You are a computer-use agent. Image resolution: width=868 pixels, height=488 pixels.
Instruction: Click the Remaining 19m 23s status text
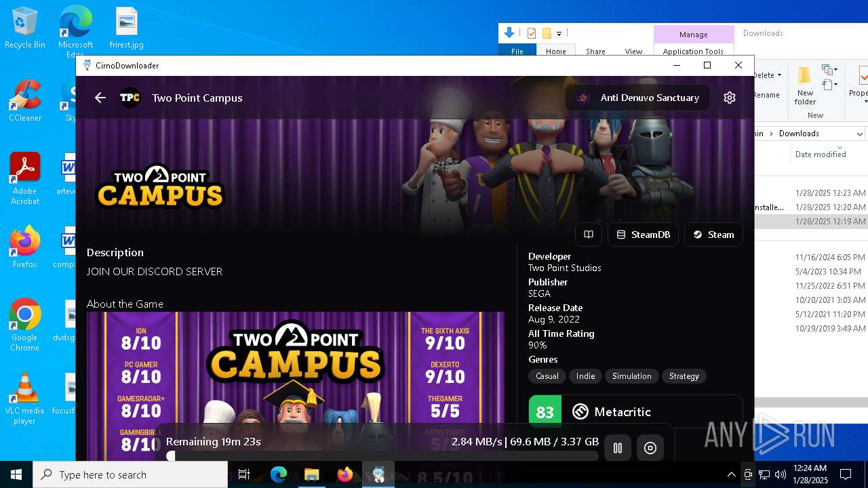214,441
